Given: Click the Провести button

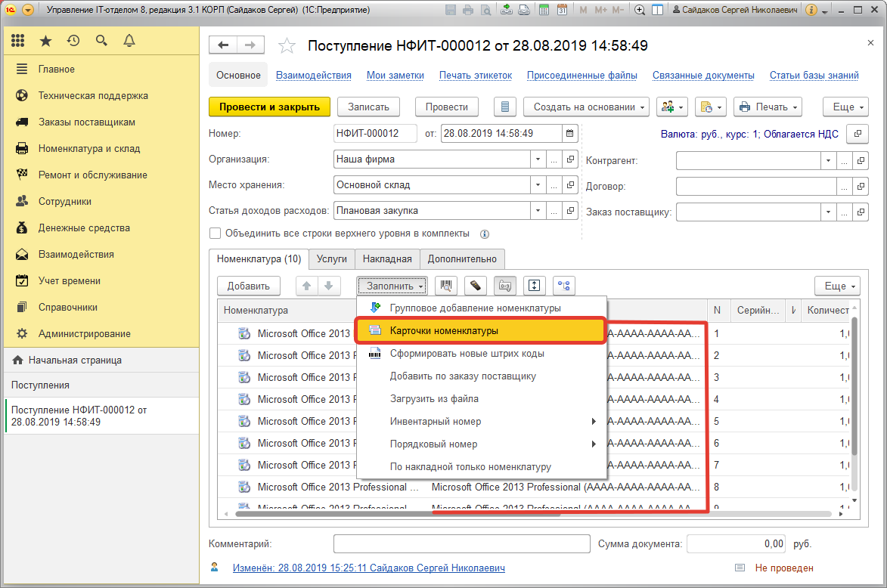Looking at the screenshot, I should coord(447,107).
